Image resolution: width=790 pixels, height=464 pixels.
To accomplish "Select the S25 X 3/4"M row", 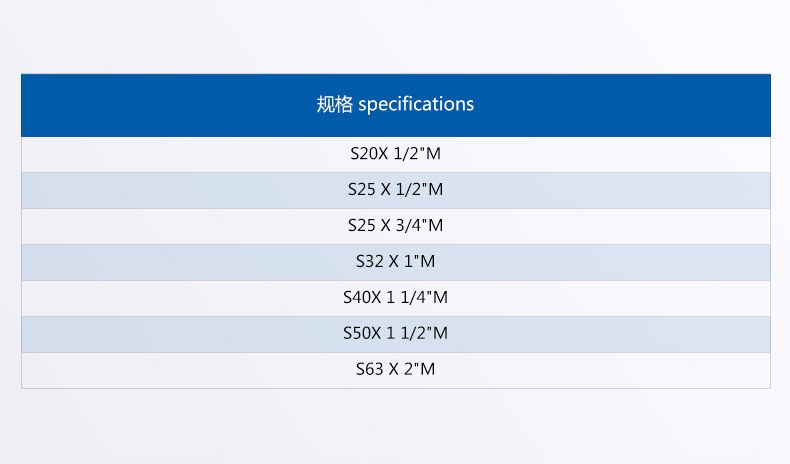I will point(395,226).
